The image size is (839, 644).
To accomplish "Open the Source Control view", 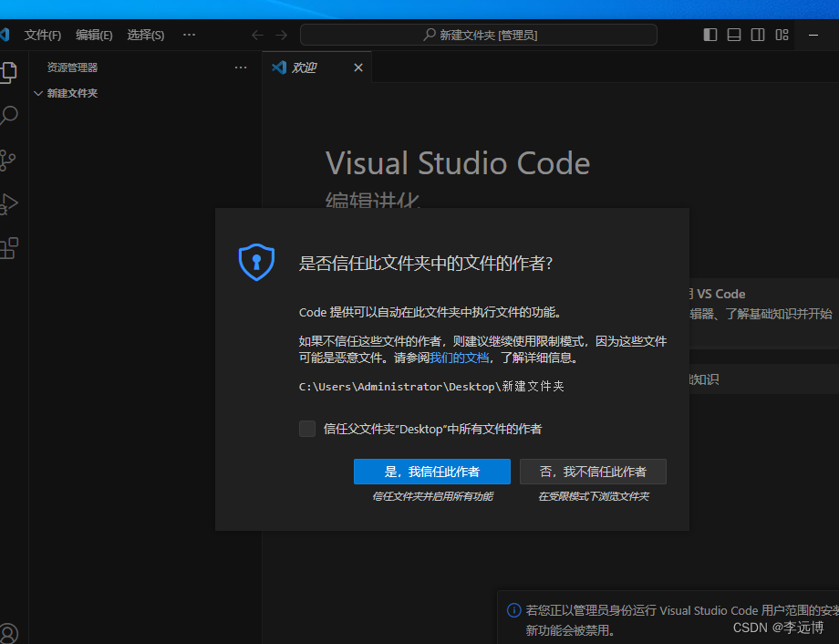I will pos(11,160).
